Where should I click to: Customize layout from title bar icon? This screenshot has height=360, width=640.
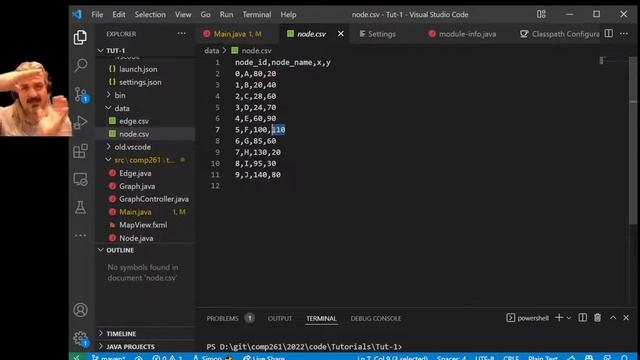541,14
